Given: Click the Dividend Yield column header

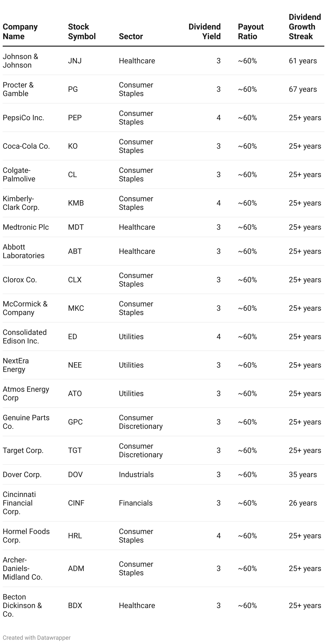Looking at the screenshot, I should pyautogui.click(x=205, y=31).
